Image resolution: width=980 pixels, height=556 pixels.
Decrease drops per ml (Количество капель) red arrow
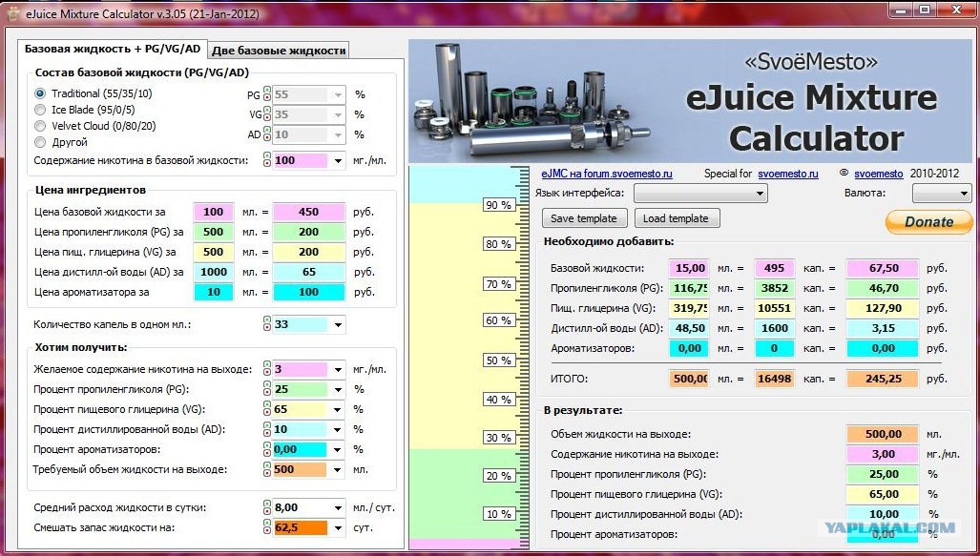coord(267,328)
